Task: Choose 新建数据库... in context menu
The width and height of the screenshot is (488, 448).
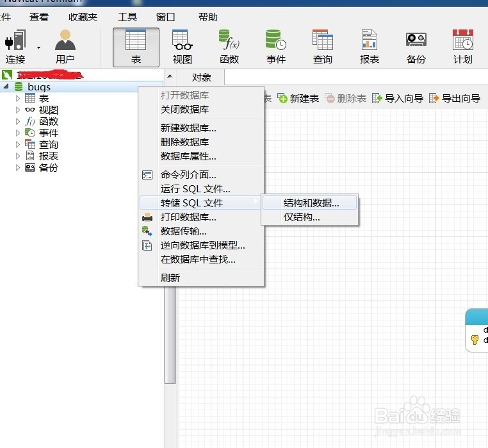Action: tap(201, 128)
